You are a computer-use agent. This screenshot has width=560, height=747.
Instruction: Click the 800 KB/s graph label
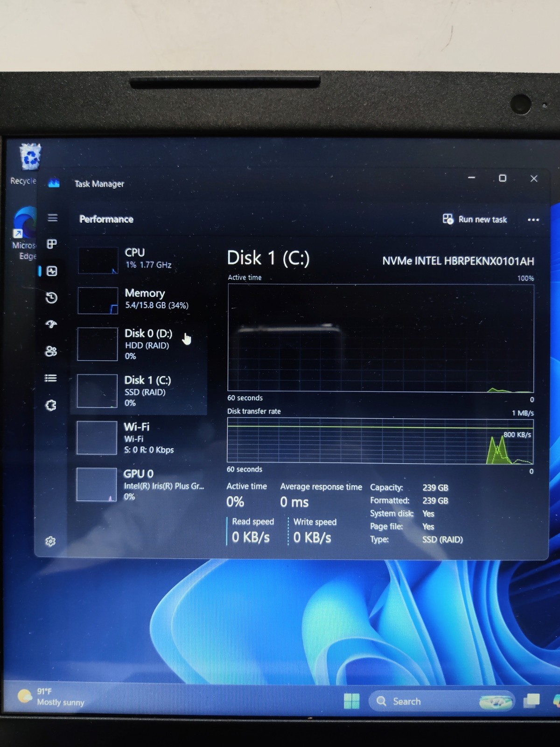[517, 435]
